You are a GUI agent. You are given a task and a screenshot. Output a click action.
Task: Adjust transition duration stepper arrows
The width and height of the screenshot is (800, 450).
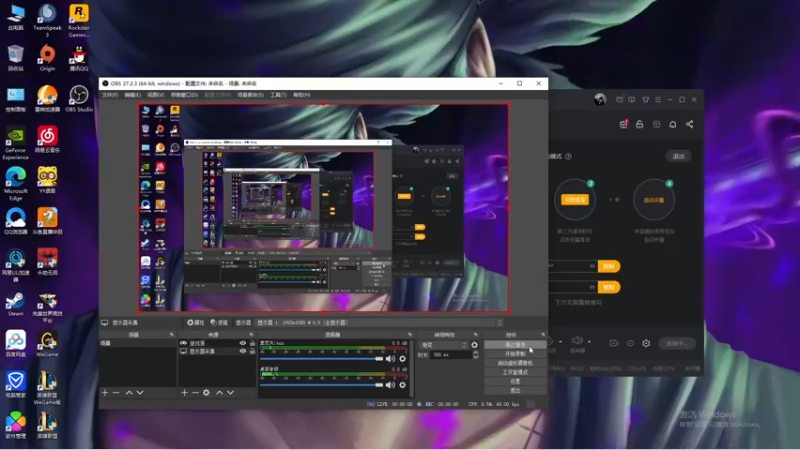[x=476, y=355]
